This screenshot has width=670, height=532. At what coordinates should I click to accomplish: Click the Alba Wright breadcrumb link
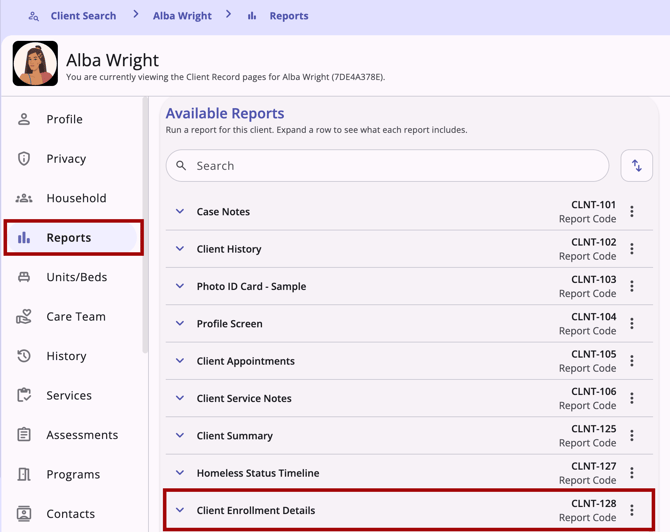pyautogui.click(x=182, y=16)
